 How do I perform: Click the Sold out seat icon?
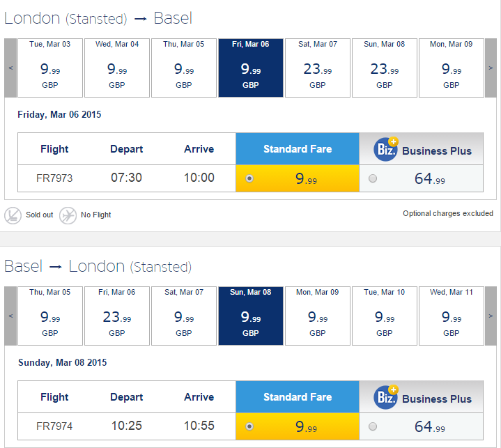tap(13, 215)
